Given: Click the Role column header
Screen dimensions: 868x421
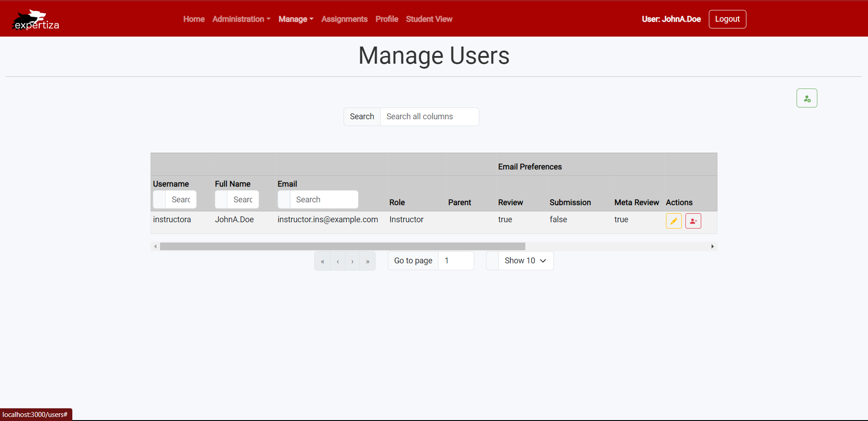Looking at the screenshot, I should [397, 202].
